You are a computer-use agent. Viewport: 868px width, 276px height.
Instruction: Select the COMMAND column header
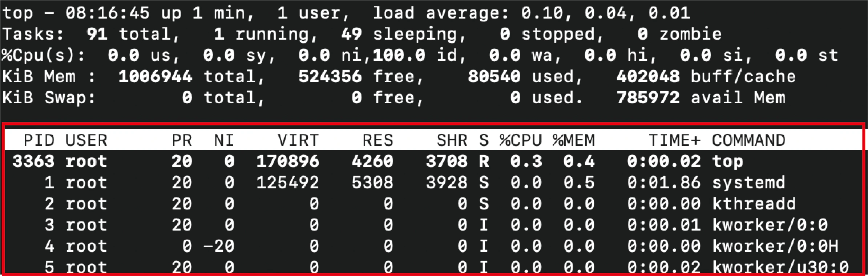[748, 140]
